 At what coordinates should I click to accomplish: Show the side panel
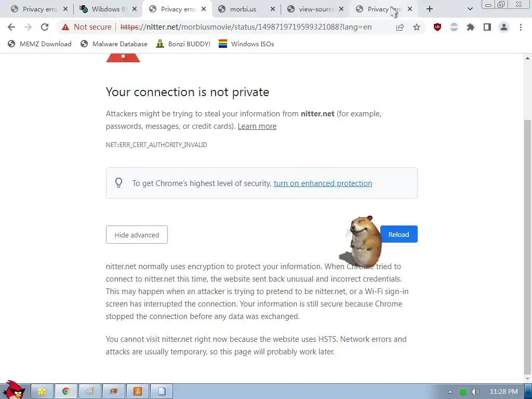[487, 27]
